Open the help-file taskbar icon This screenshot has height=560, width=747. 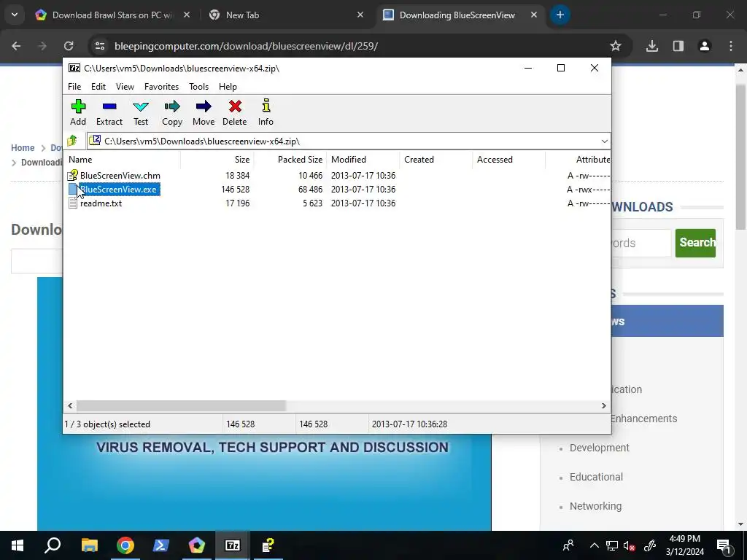pos(268,545)
